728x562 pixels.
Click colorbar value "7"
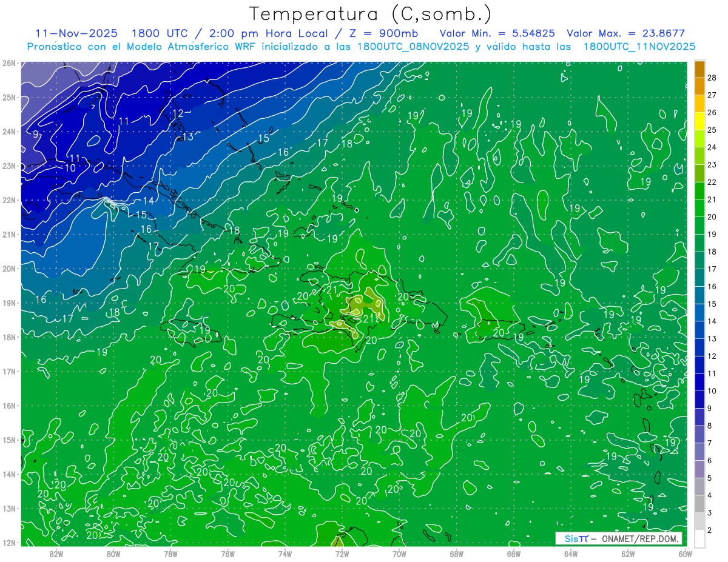click(x=710, y=444)
